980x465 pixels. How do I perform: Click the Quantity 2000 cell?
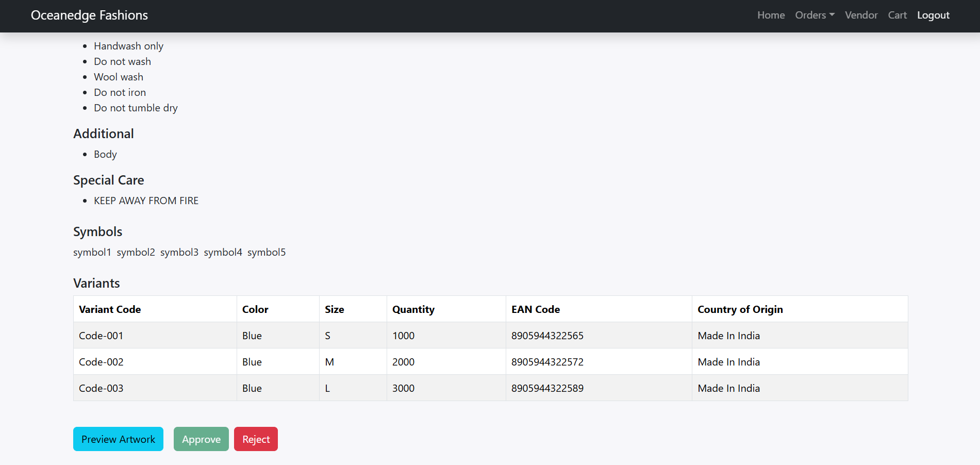[x=403, y=362]
